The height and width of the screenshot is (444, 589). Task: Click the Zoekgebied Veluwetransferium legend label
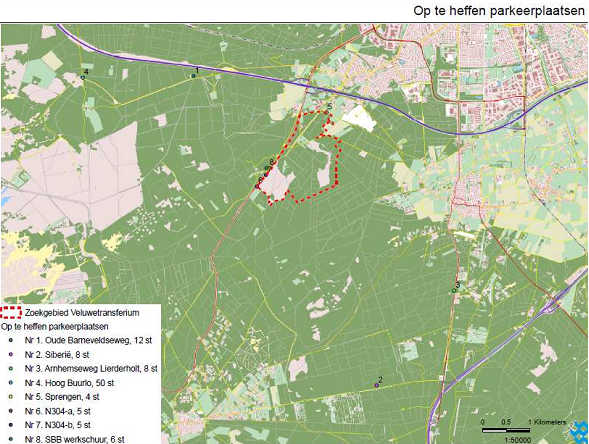pos(82,313)
